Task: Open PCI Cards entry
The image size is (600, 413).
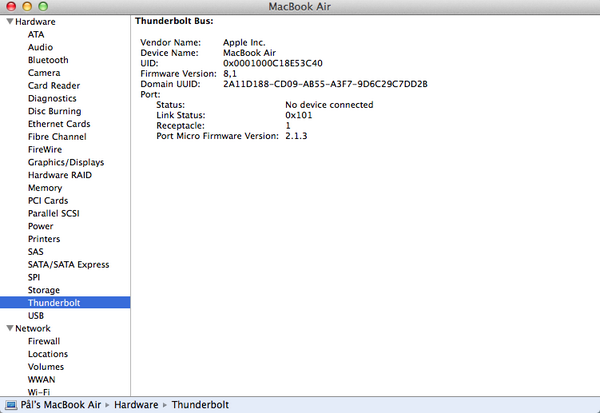Action: pyautogui.click(x=48, y=201)
